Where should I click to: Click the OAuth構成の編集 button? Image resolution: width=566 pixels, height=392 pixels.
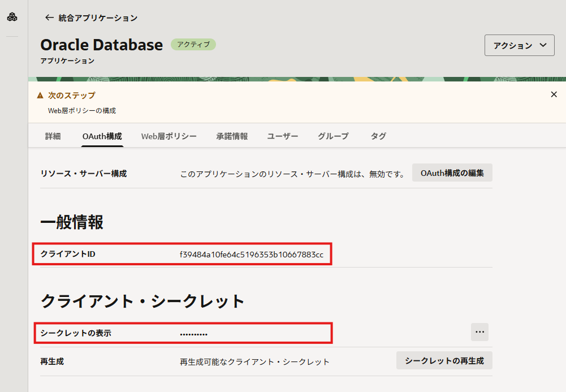tap(452, 173)
